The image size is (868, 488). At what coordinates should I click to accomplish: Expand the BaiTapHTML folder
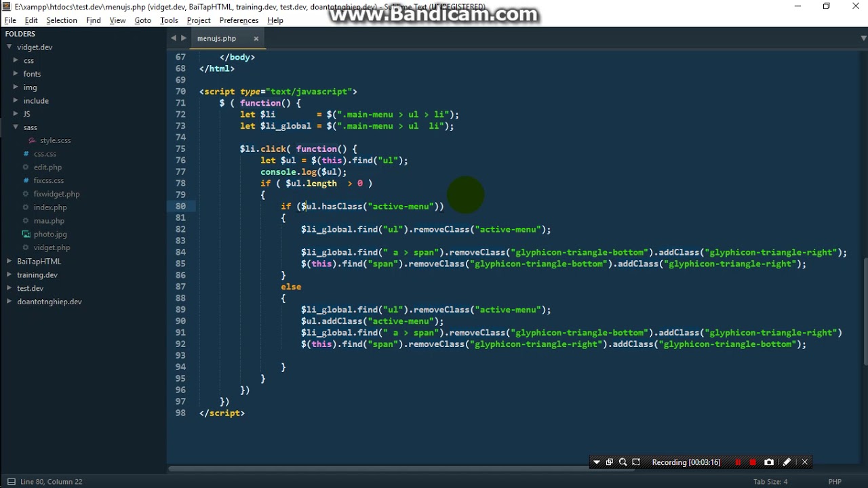[x=9, y=261]
